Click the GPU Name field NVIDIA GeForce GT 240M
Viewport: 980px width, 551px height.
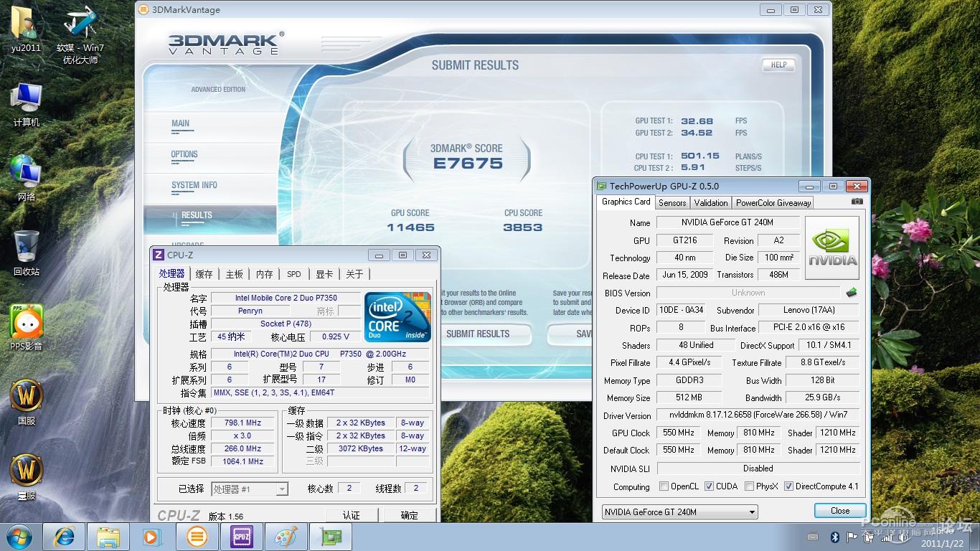click(x=727, y=222)
